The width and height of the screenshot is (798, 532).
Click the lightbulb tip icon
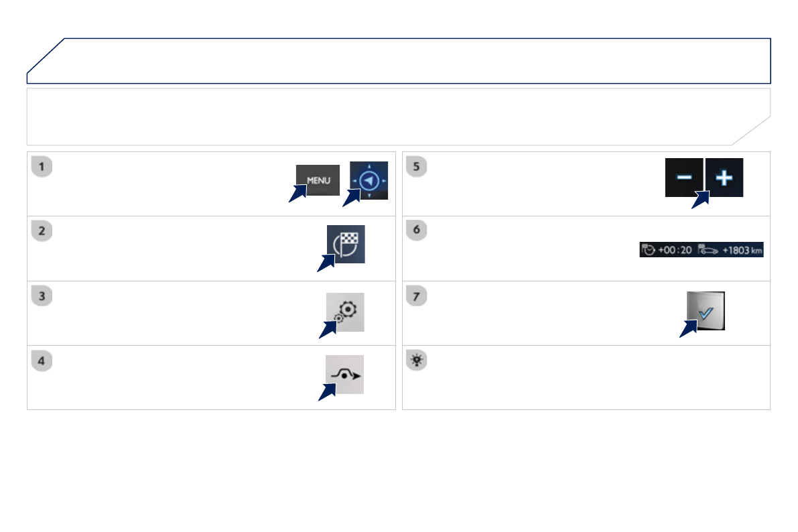click(417, 360)
